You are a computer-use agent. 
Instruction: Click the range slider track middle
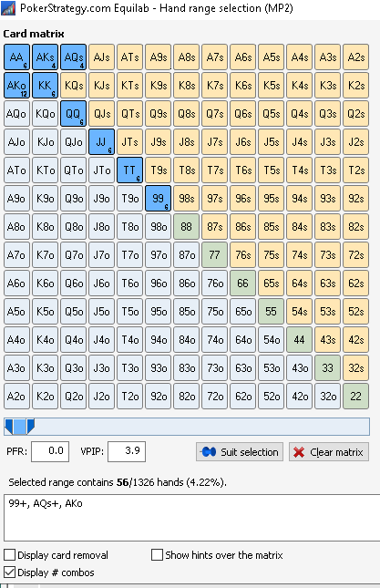(x=187, y=427)
